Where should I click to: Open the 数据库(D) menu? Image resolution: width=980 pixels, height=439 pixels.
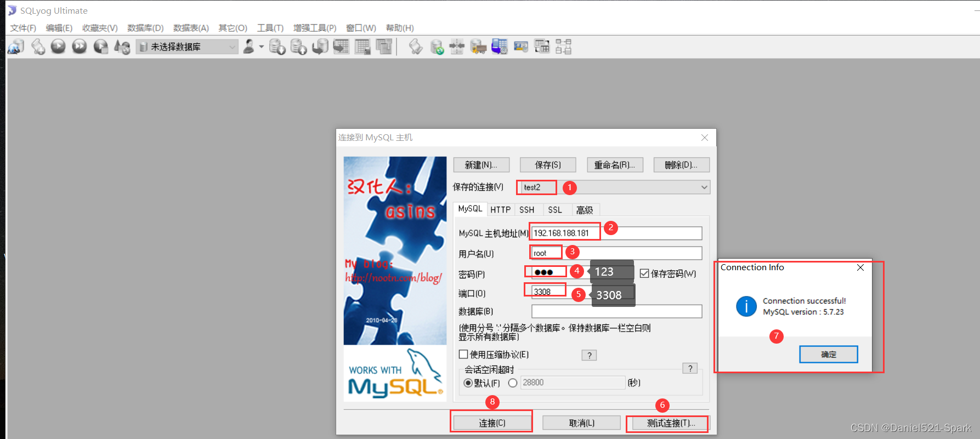145,28
